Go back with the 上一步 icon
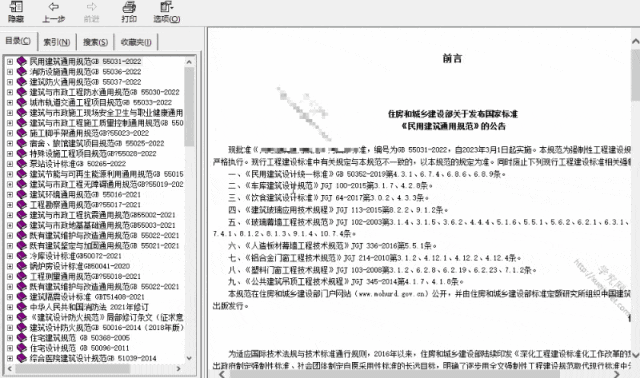 (53, 11)
